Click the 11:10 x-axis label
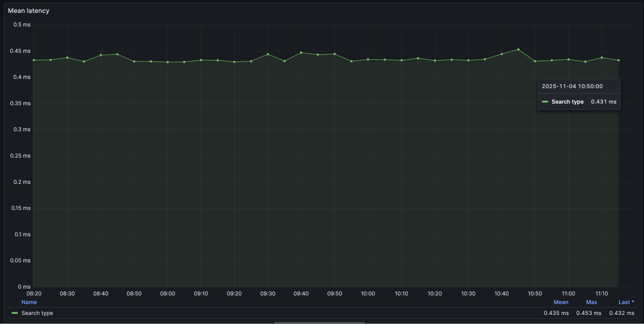 (x=602, y=293)
